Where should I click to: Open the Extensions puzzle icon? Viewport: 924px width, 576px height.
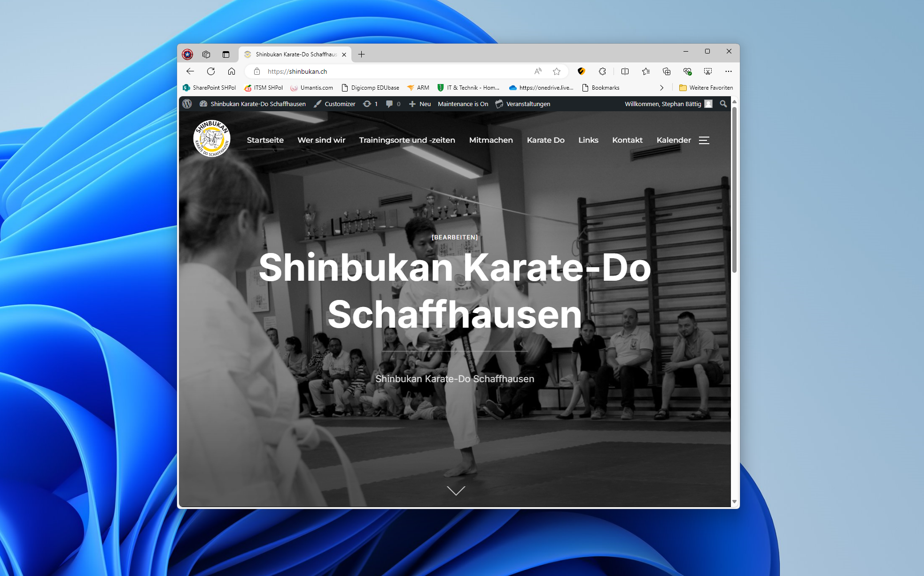tap(602, 71)
